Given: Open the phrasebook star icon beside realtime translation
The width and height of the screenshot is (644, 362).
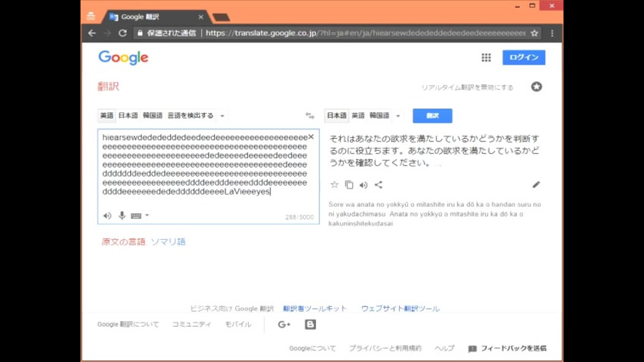Looking at the screenshot, I should (x=537, y=86).
